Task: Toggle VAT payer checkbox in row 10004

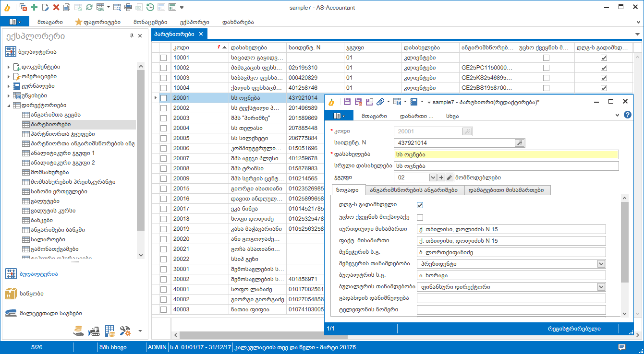Action: pos(604,88)
